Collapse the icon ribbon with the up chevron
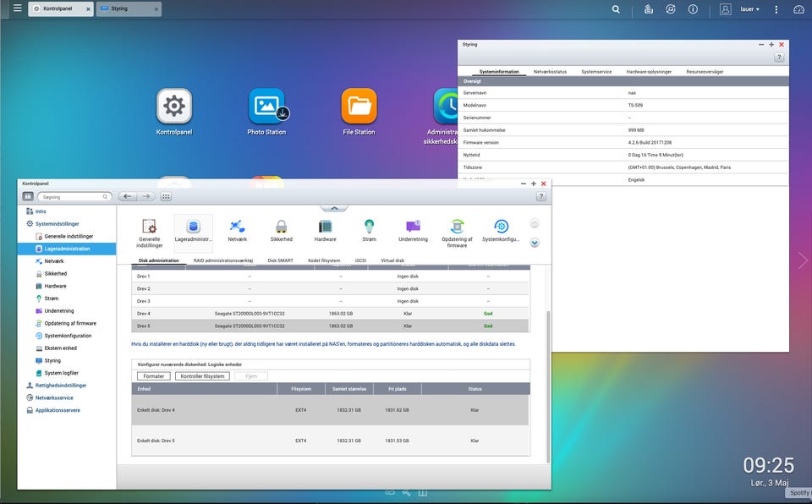Image resolution: width=812 pixels, height=504 pixels. click(334, 207)
